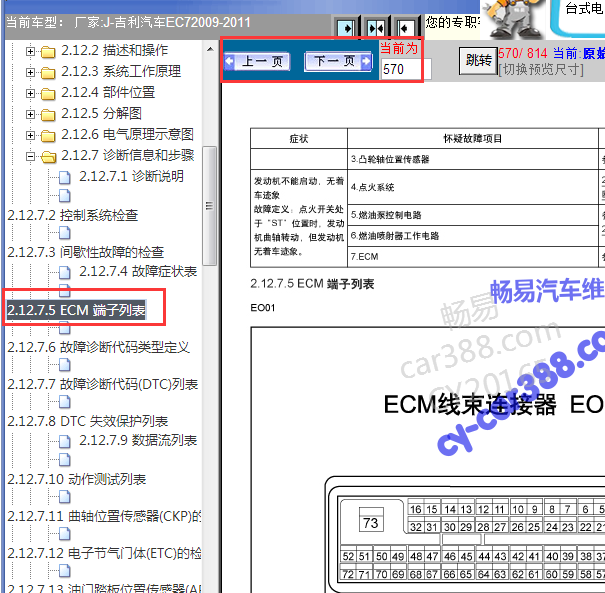Open 2.12.7.7 故障诊断代码(DTC)列表 entry

(103, 384)
